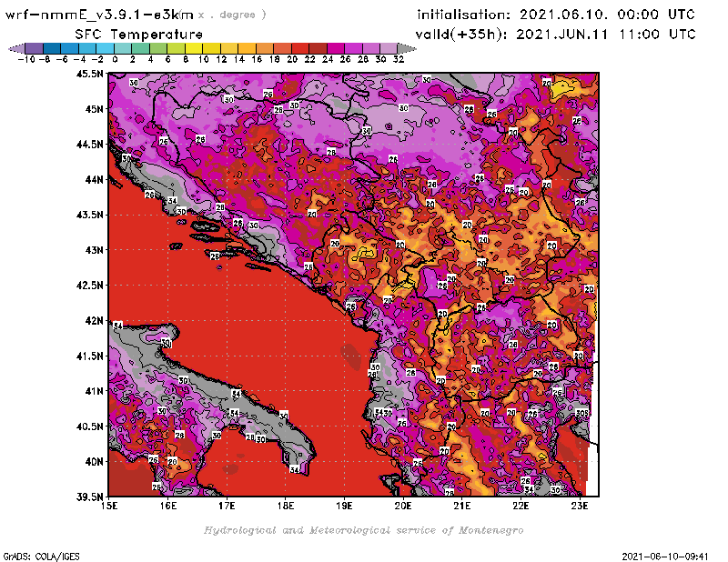Image resolution: width=728 pixels, height=562 pixels.
Task: Click the legend swatch between 26 and 28
Action: (x=353, y=48)
